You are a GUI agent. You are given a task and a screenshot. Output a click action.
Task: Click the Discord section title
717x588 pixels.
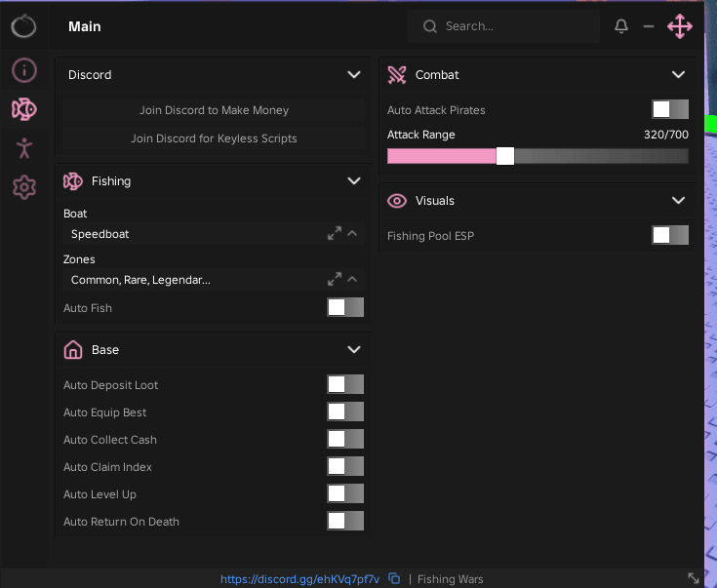[90, 74]
